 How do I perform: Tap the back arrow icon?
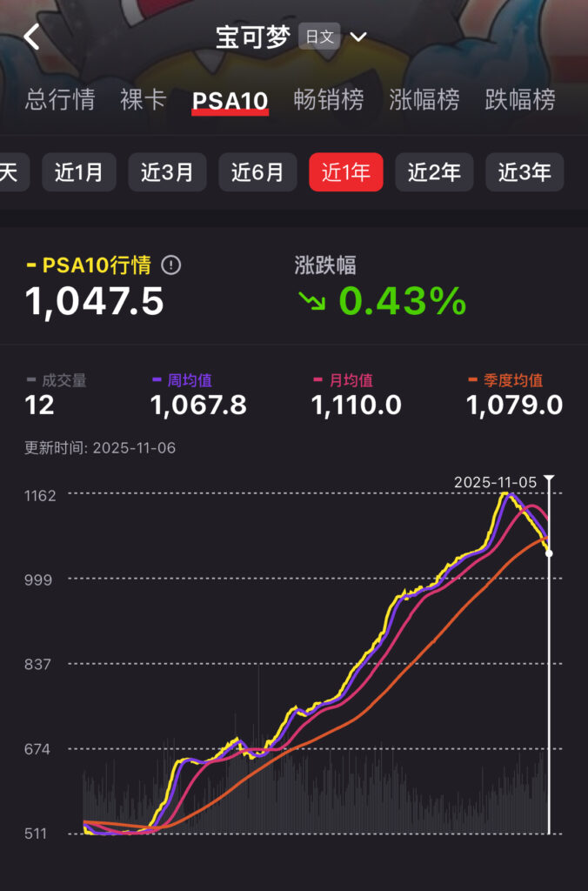[32, 37]
